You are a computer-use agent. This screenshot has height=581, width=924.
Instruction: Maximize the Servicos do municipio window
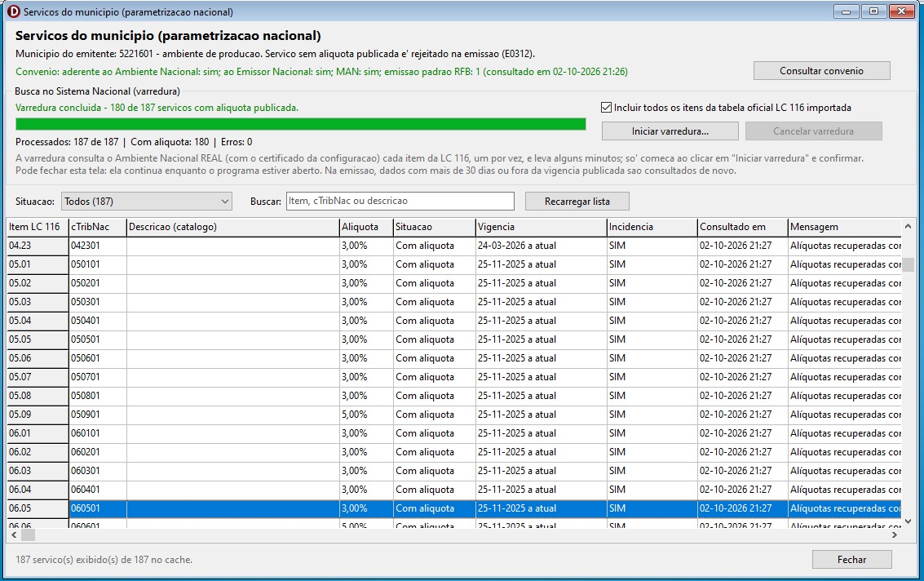click(x=873, y=11)
